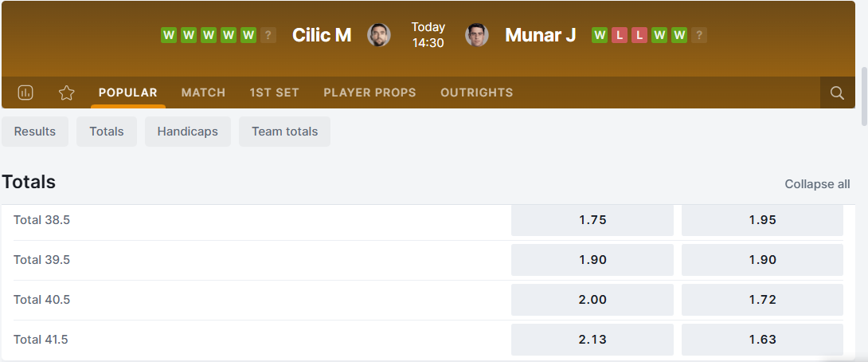This screenshot has height=362, width=868.
Task: Click the page vertical scrollbar
Action: [x=864, y=96]
